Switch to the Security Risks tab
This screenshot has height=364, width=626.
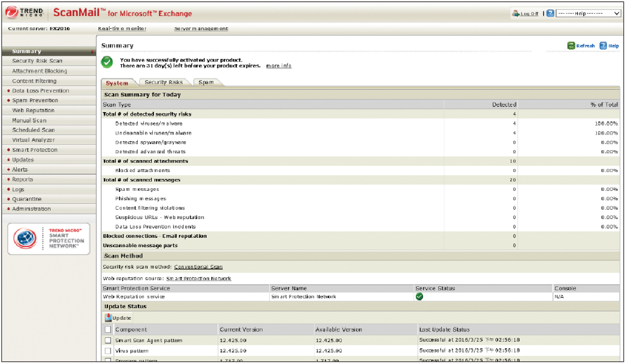point(164,82)
